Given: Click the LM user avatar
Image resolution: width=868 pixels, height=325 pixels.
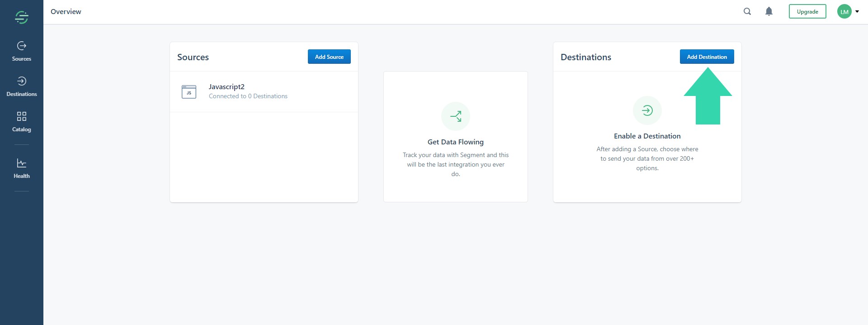Looking at the screenshot, I should pyautogui.click(x=844, y=12).
